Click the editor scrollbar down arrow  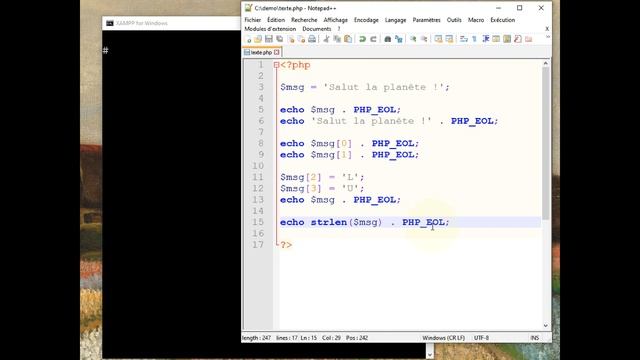pyautogui.click(x=546, y=325)
